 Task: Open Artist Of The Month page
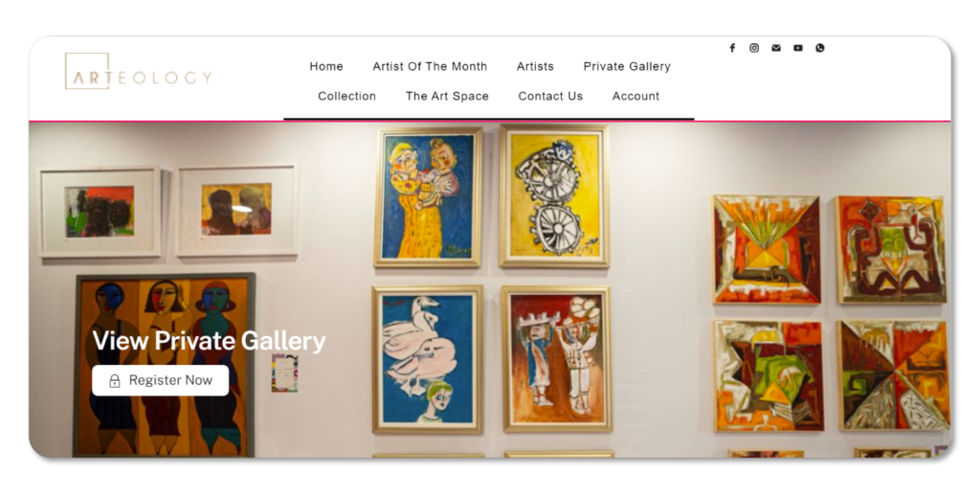coord(430,66)
